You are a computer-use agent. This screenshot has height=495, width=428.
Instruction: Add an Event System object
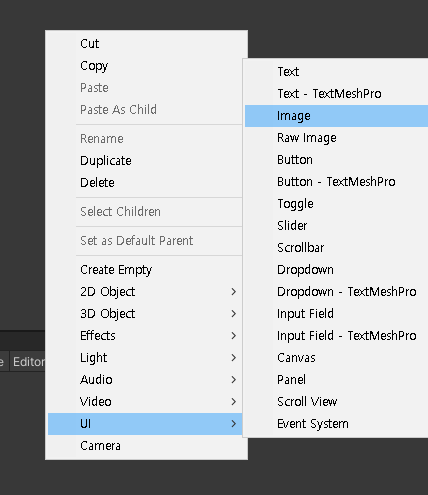(336, 424)
